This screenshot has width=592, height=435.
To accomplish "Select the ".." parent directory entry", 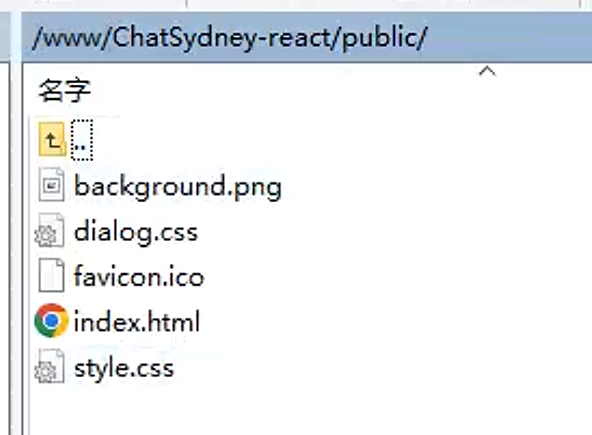I will point(82,140).
